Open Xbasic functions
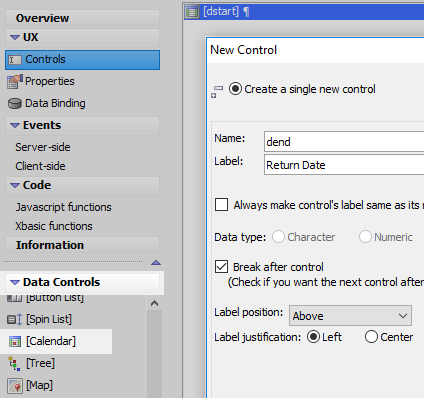Viewport: 424px width, 398px height. [54, 226]
